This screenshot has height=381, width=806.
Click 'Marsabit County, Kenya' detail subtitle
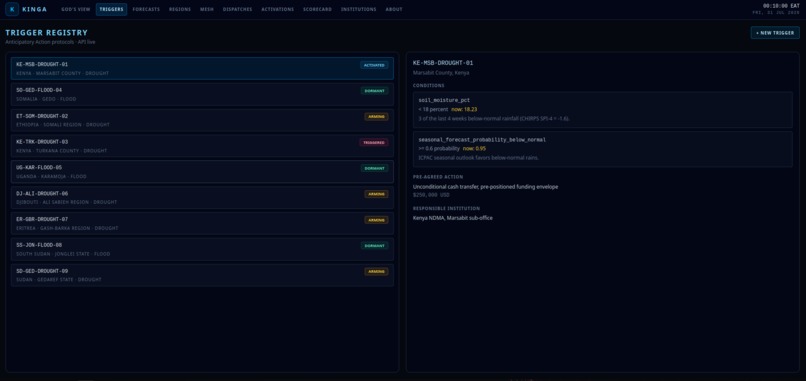[441, 72]
